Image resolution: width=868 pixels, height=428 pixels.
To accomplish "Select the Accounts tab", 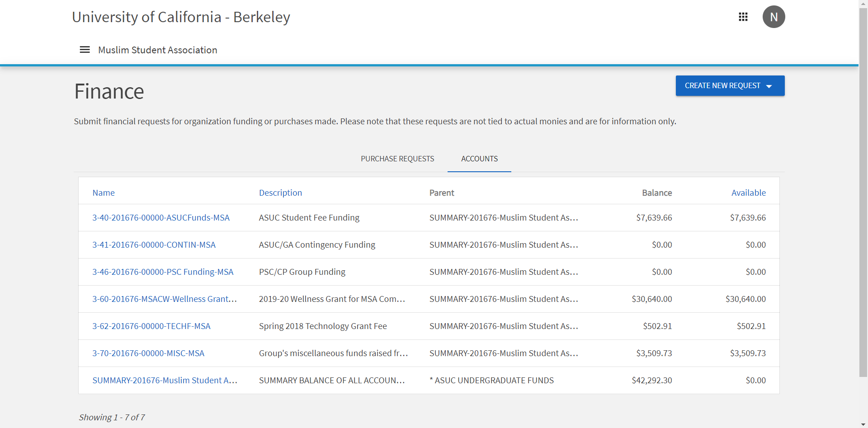I will (x=479, y=159).
